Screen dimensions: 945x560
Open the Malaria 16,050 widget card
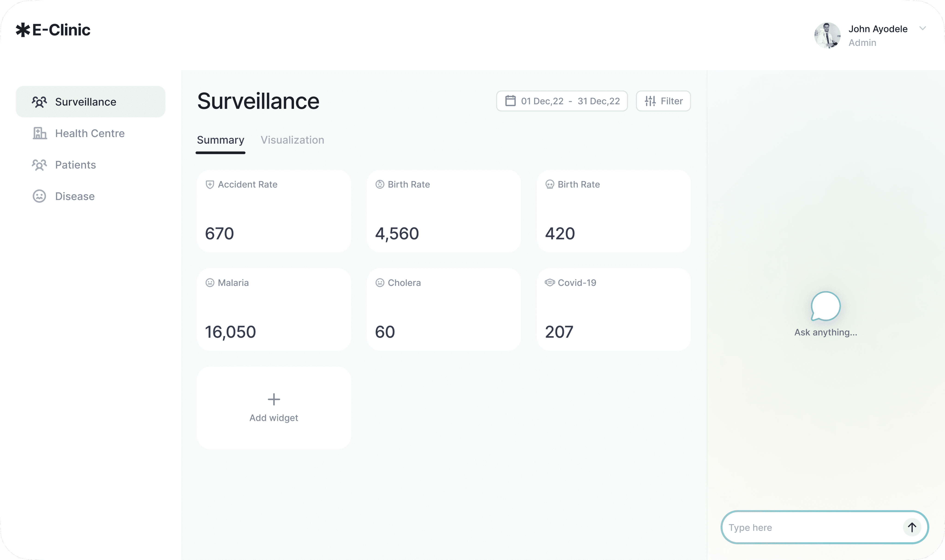coord(274,309)
